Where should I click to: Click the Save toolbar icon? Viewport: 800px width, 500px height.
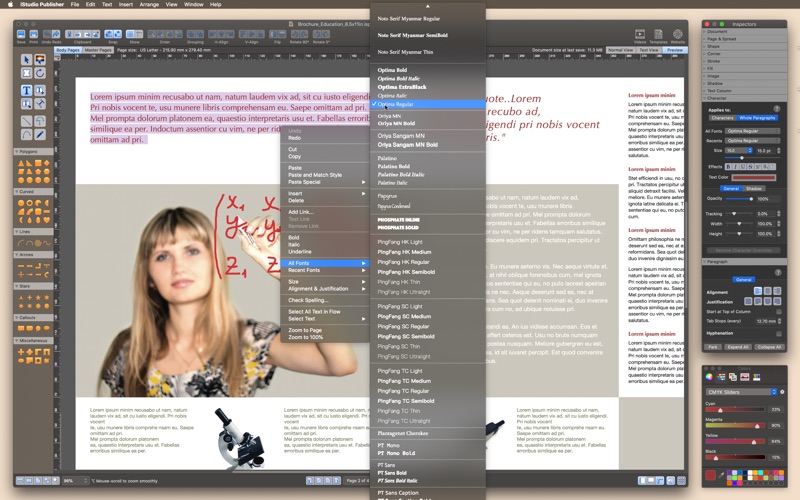tap(21, 34)
